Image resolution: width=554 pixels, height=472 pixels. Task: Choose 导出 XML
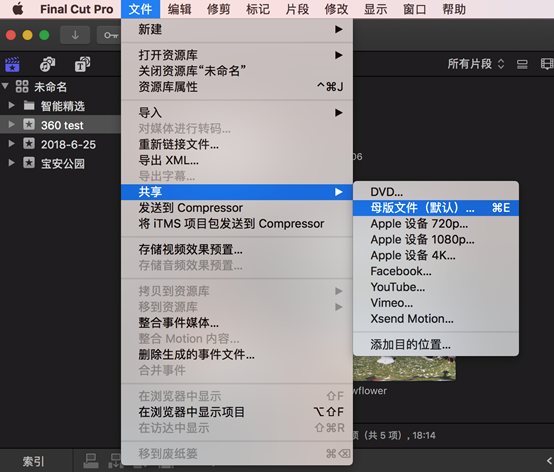pyautogui.click(x=237, y=160)
